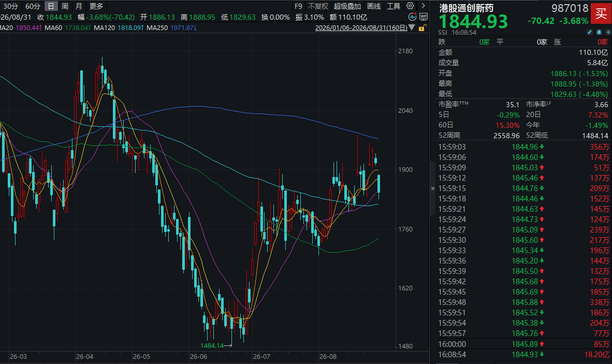612x364 pixels.
Task: Toggle the date range lock icon
Action: (422, 28)
